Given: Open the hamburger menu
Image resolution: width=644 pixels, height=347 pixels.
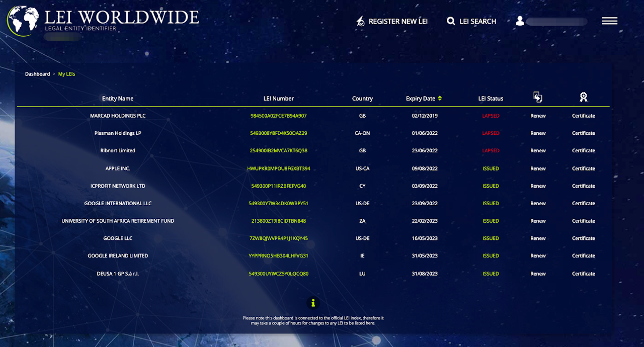Looking at the screenshot, I should pos(609,21).
